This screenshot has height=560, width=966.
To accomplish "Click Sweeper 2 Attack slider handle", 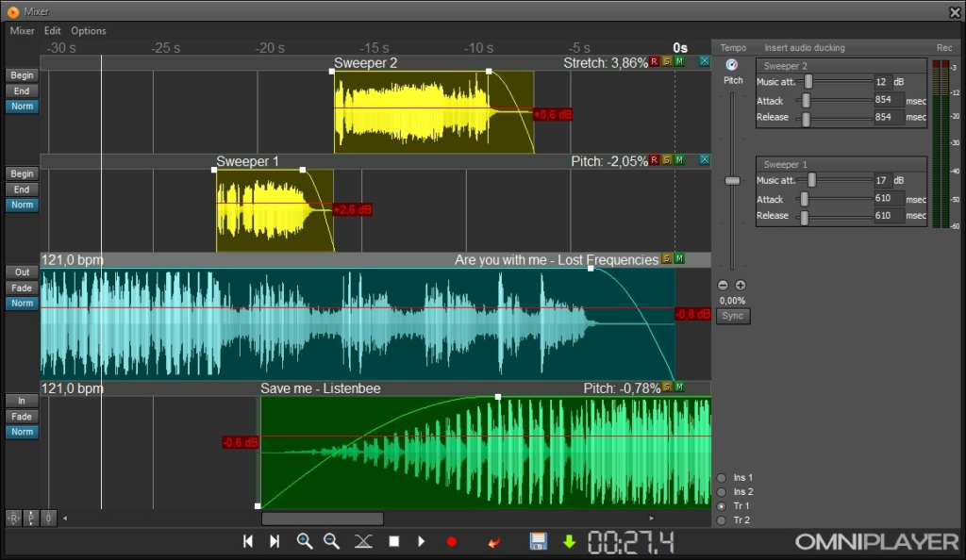I will click(x=806, y=100).
